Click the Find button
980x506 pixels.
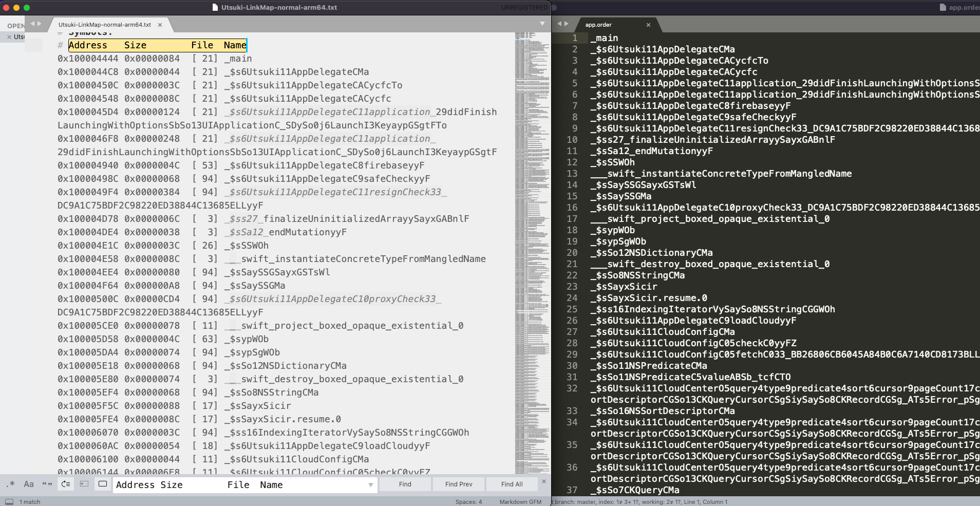click(x=405, y=484)
